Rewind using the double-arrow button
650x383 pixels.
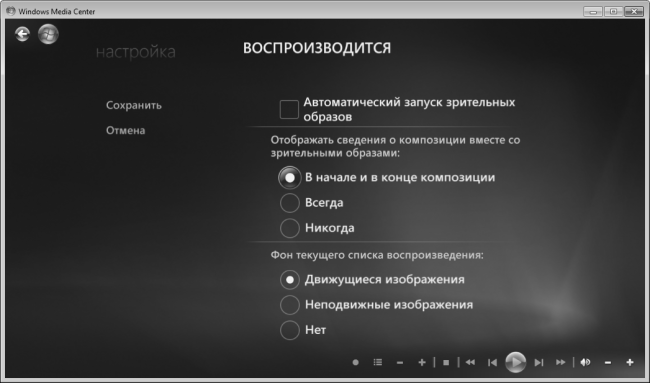[x=470, y=362]
